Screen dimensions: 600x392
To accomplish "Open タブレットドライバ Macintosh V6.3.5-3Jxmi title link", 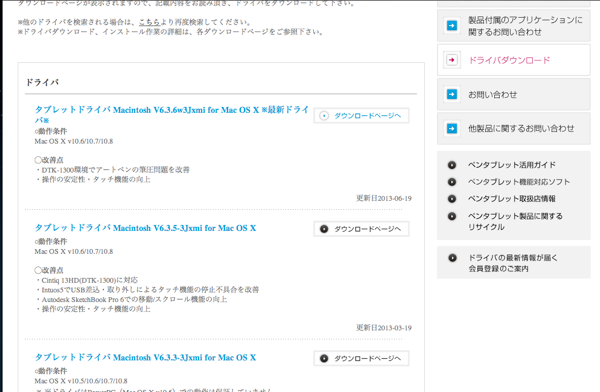I will (x=145, y=228).
